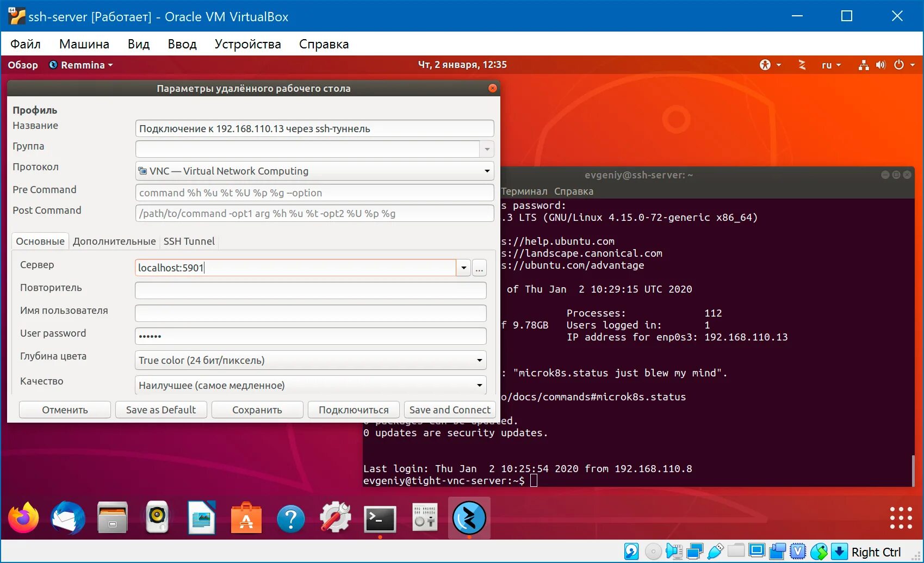
Task: Click VirtualBox video capture indicator
Action: point(777,552)
